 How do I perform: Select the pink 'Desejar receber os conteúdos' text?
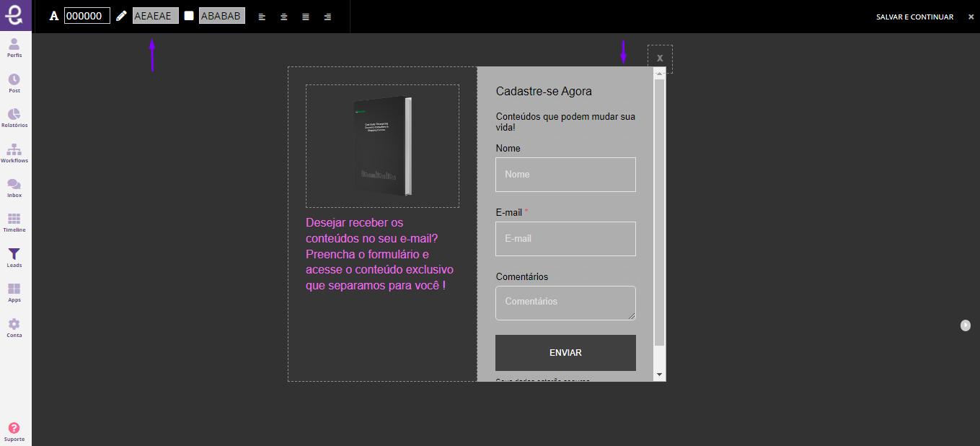380,254
